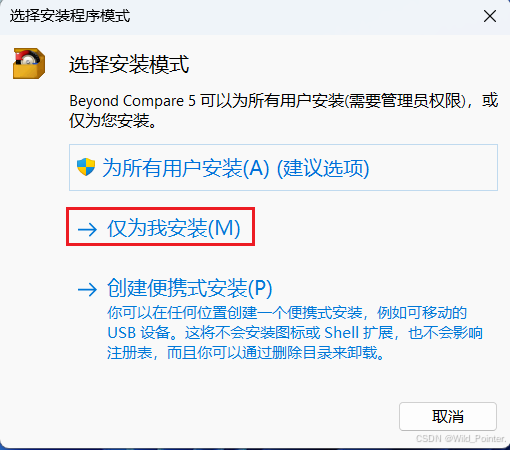This screenshot has width=510, height=450.
Task: Click the (建议选项) label in first option
Action: click(323, 168)
